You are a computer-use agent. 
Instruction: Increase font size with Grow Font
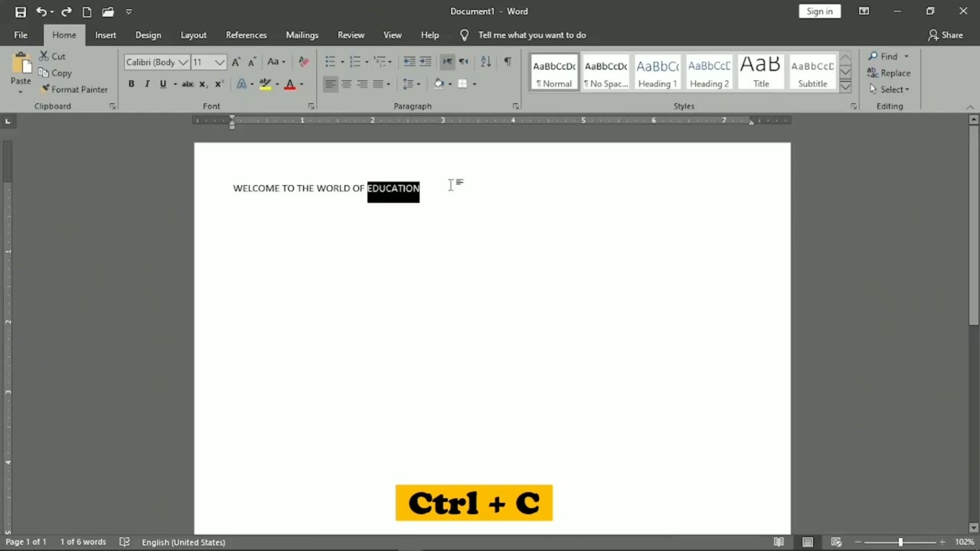click(236, 62)
